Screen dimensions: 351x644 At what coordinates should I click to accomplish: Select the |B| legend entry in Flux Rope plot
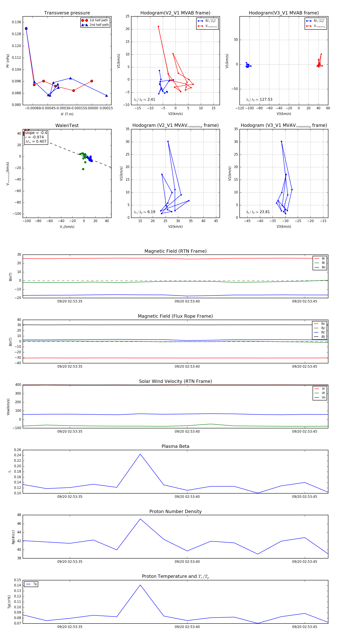(x=320, y=337)
